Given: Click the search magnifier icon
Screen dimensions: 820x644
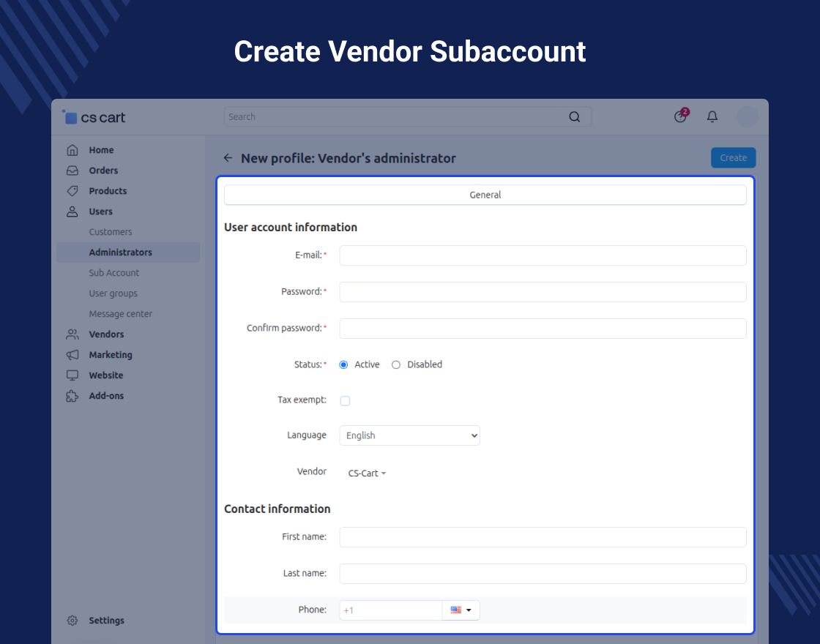Looking at the screenshot, I should (574, 117).
